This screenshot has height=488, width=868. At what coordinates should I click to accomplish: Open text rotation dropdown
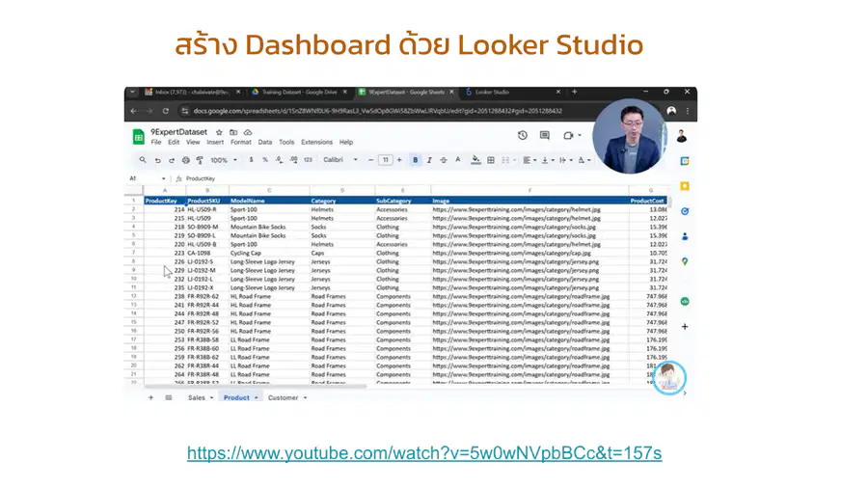584,160
